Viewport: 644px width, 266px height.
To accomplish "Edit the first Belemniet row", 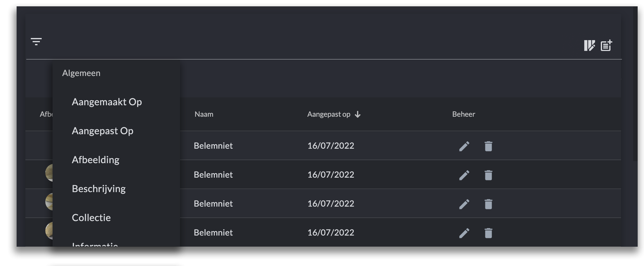I will [x=464, y=146].
